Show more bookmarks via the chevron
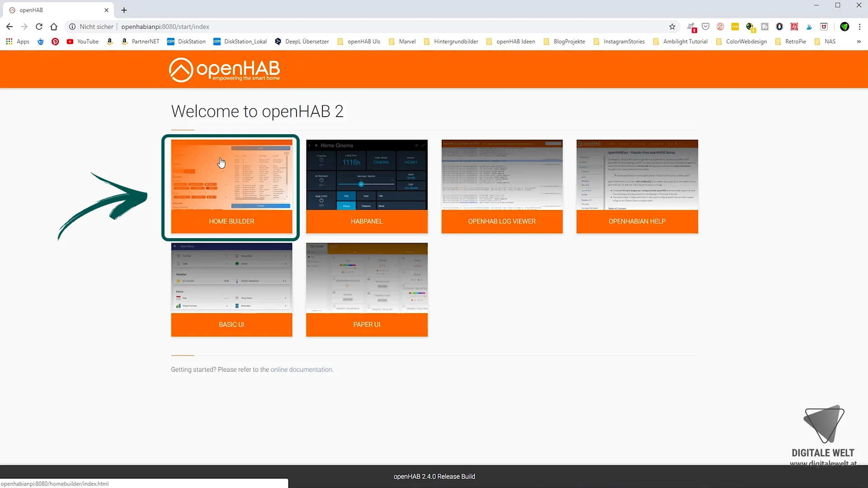The height and width of the screenshot is (488, 868). pos(859,42)
